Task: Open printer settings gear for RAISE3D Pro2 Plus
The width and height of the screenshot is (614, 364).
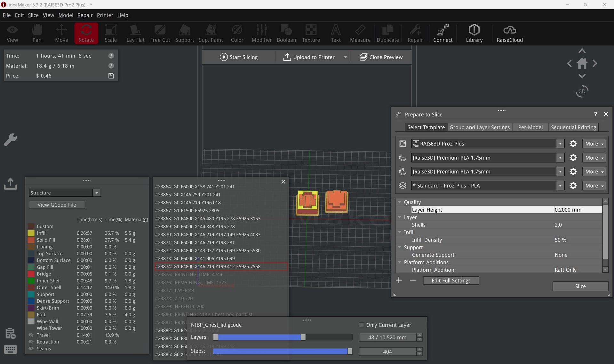Action: coord(573,144)
